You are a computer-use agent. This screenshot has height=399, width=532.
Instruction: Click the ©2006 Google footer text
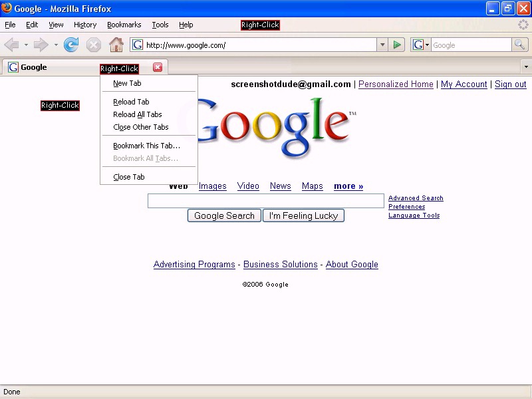[265, 285]
